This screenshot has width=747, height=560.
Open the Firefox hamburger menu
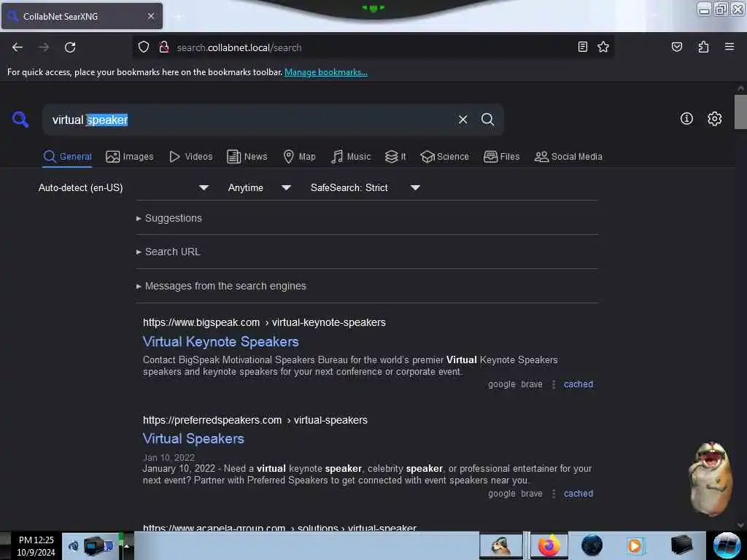click(x=729, y=47)
